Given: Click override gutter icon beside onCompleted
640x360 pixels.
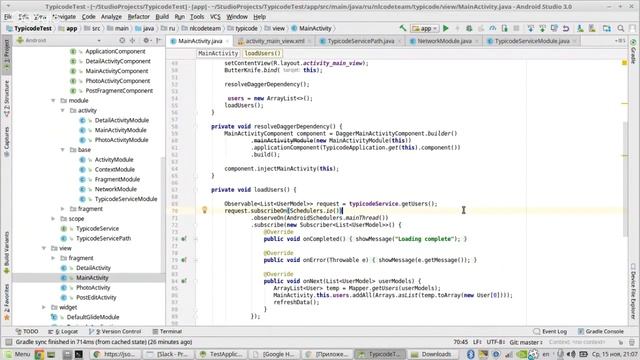Looking at the screenshot, I should [x=184, y=239].
